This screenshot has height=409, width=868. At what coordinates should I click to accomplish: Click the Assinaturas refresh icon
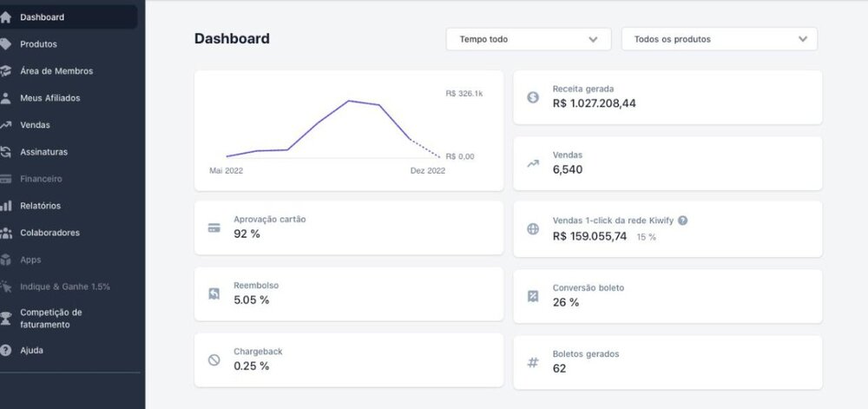click(x=5, y=152)
